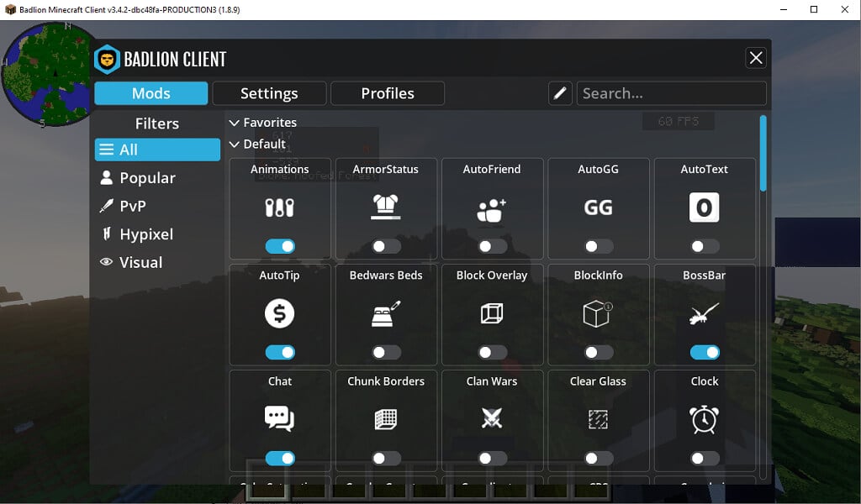
Task: Disable the AutoTip toggle
Action: [x=280, y=352]
